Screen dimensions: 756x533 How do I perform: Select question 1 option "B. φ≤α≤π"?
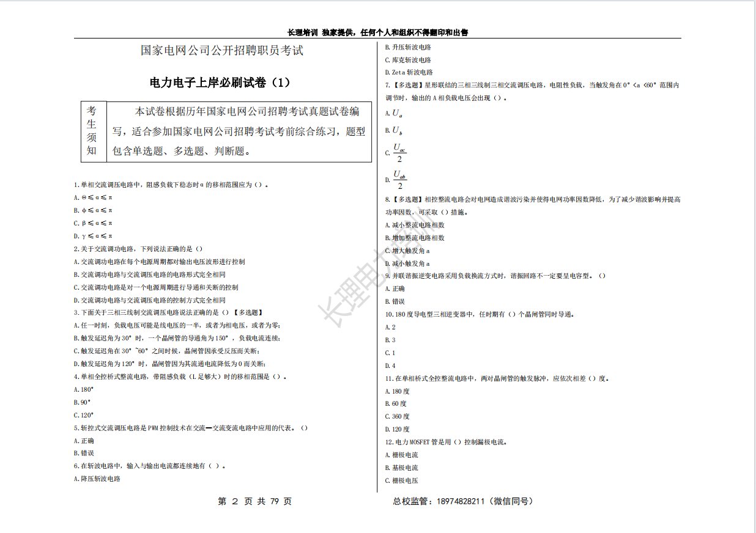[93, 210]
